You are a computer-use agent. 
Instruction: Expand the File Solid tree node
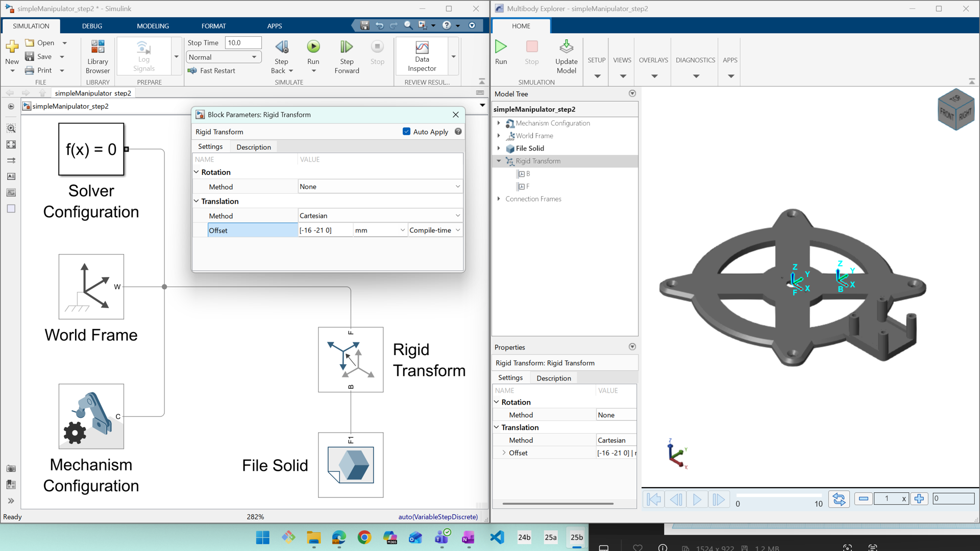coord(499,148)
